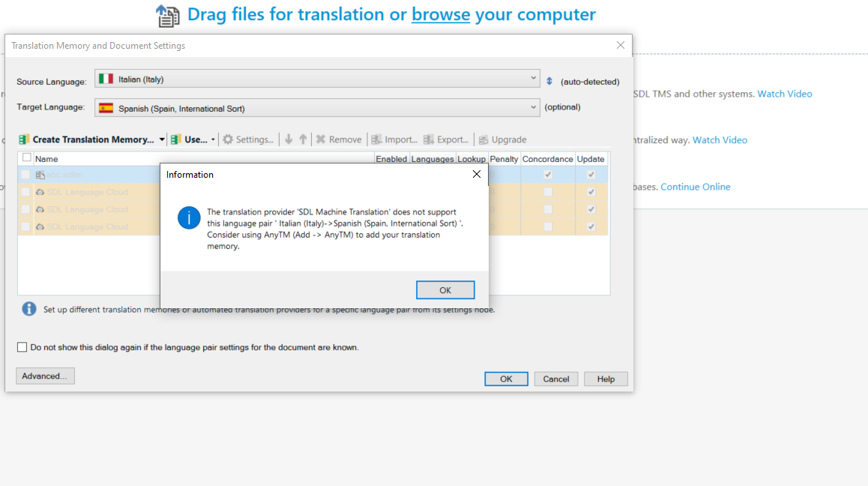Click the move up arrow icon
Viewport: 868px width, 486px height.
pos(303,139)
